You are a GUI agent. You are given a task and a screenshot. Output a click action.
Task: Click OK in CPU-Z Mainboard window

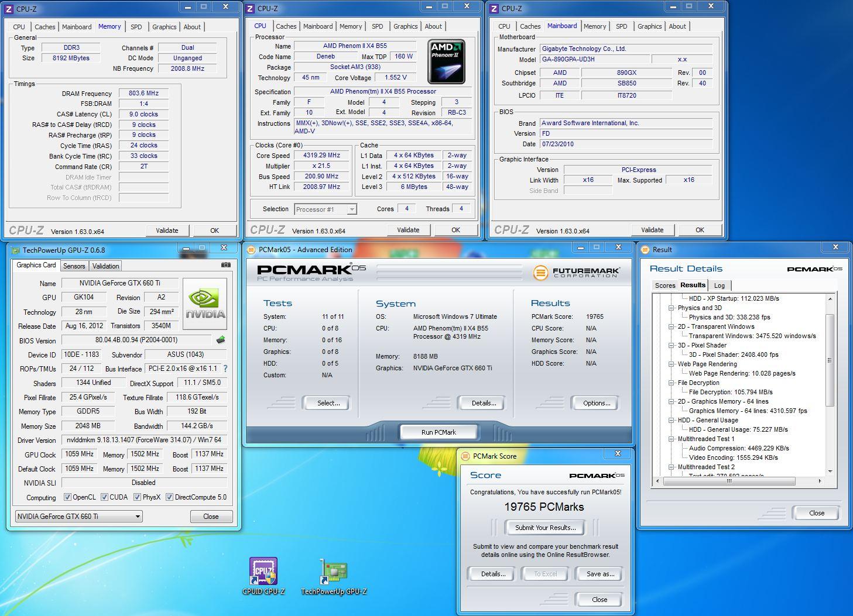(x=700, y=230)
